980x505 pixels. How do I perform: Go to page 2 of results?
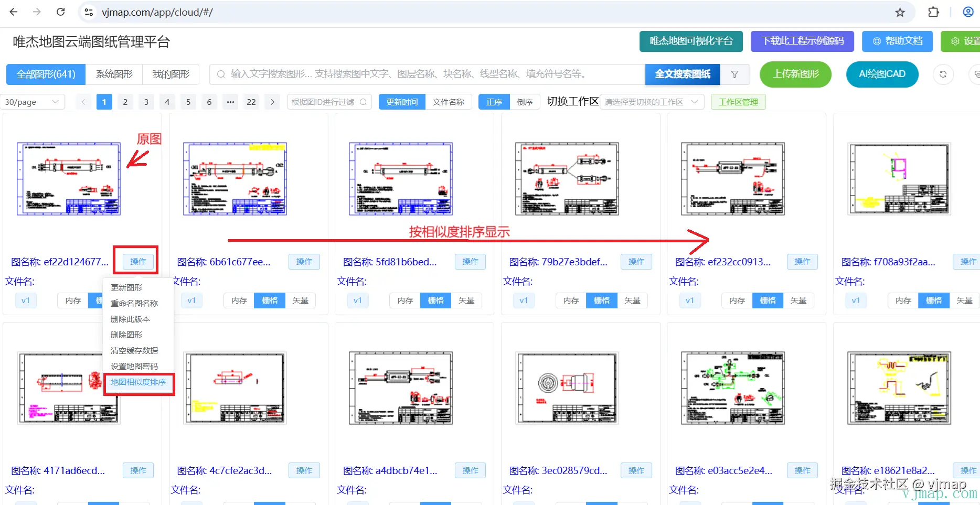(x=125, y=102)
